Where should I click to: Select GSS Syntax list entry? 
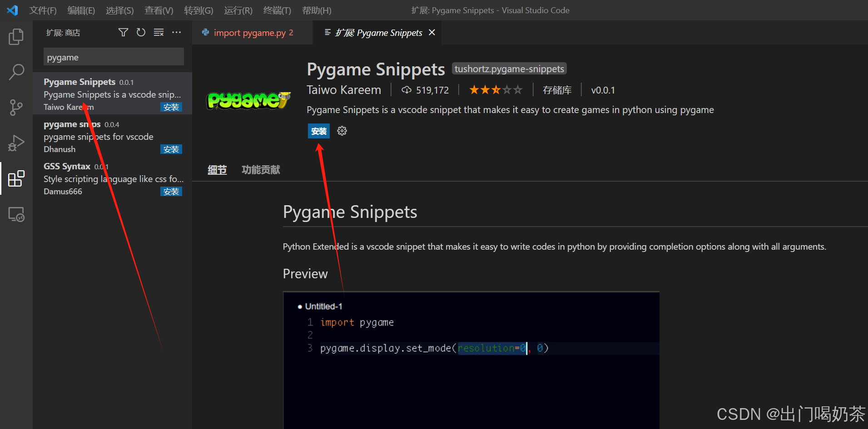[x=112, y=178]
